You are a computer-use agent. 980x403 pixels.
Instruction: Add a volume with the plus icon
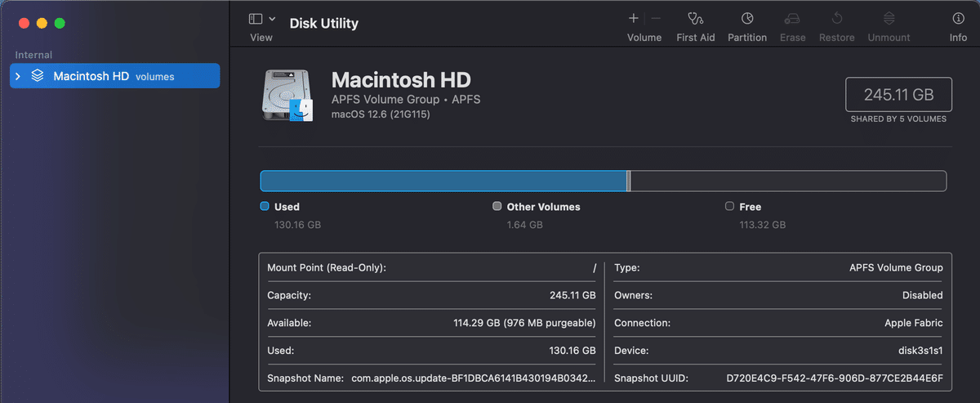634,18
